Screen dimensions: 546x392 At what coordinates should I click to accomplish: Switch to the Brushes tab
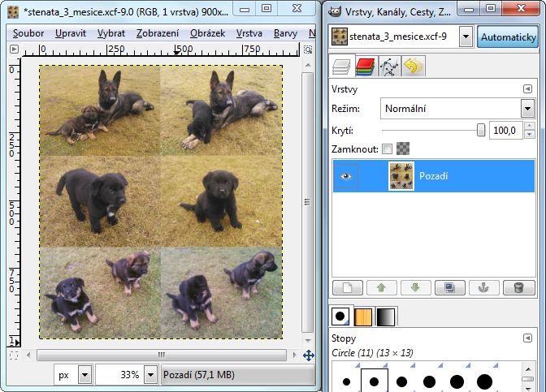click(341, 317)
